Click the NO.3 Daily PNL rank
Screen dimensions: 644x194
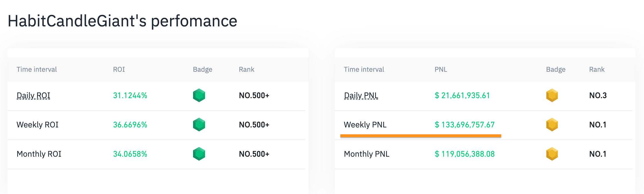598,95
